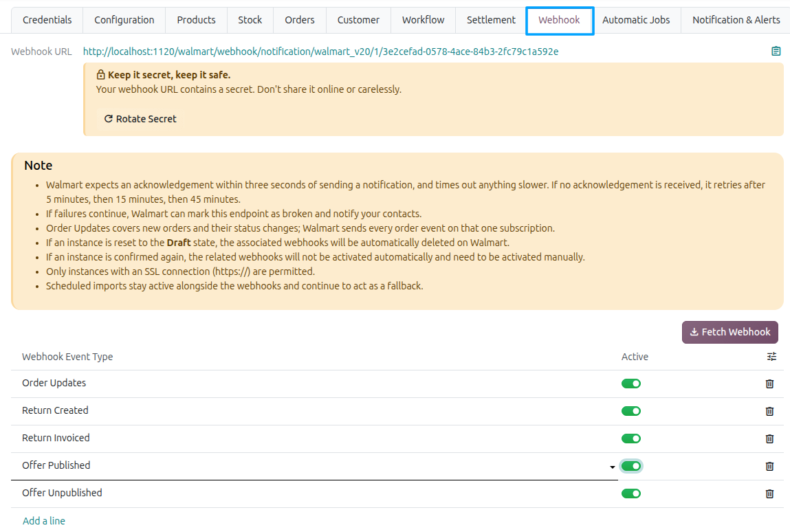Open the column settings adjust icon

[771, 357]
